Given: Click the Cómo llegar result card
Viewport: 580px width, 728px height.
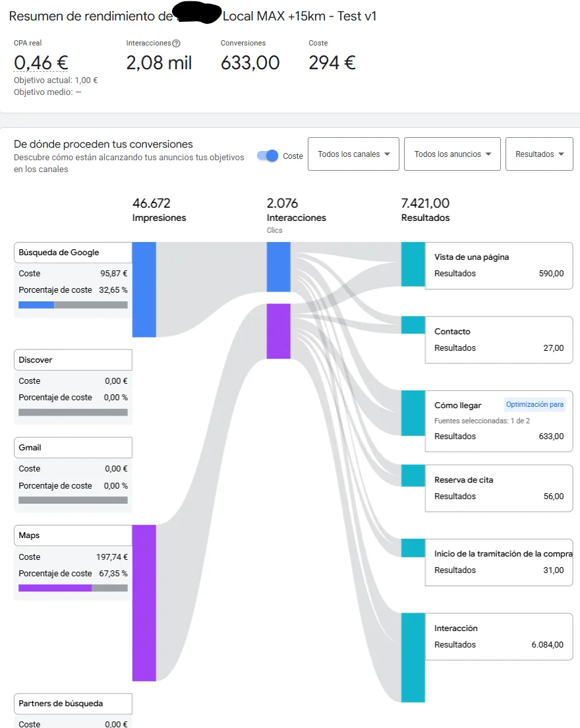Looking at the screenshot, I should [x=499, y=421].
